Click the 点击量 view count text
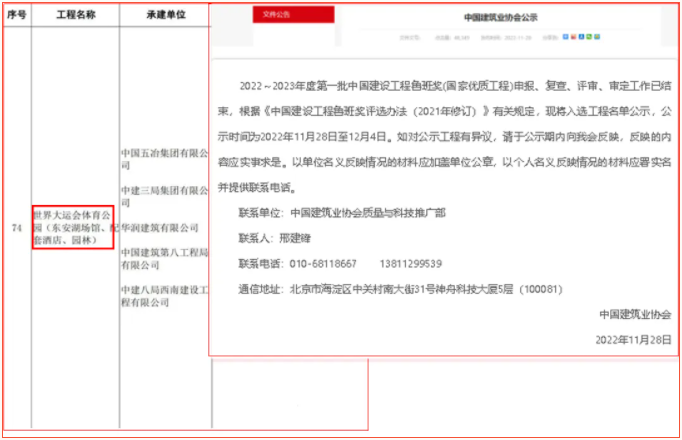The width and height of the screenshot is (682, 440). tap(452, 38)
